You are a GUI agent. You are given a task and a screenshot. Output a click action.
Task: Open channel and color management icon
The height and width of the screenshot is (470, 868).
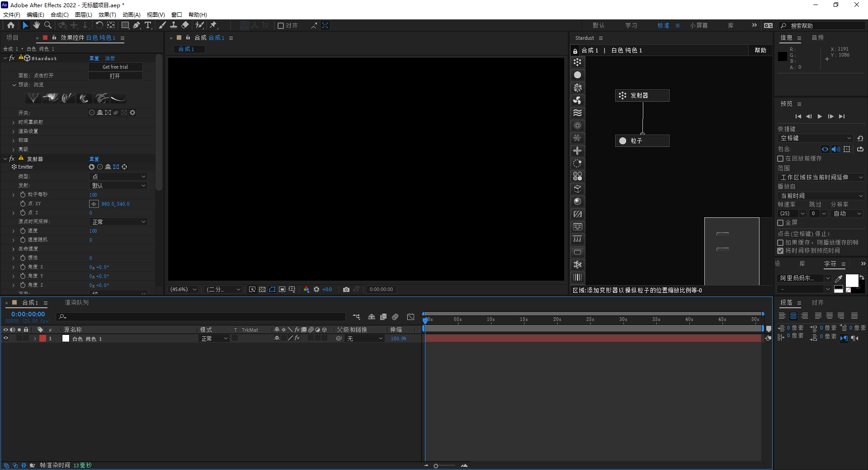click(307, 289)
